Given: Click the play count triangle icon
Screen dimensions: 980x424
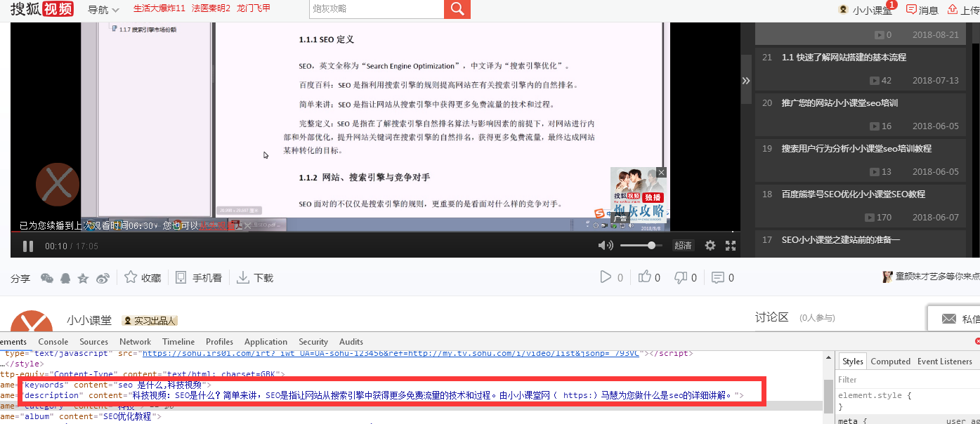Looking at the screenshot, I should [x=606, y=277].
